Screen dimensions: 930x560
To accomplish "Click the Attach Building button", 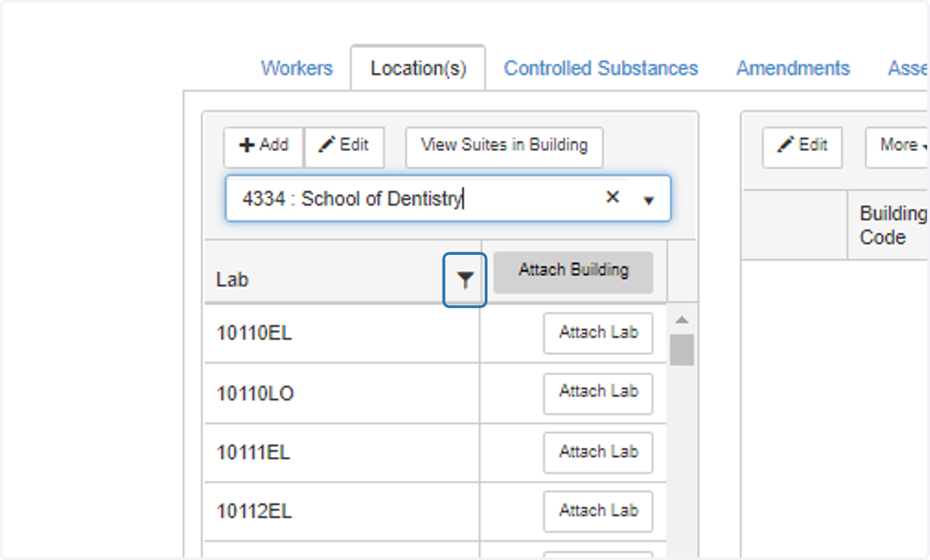I will 573,272.
